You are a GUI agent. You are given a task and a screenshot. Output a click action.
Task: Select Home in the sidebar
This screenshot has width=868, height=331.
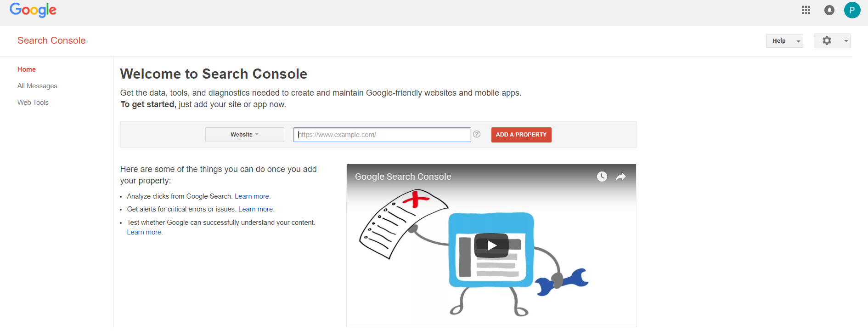[x=27, y=69]
